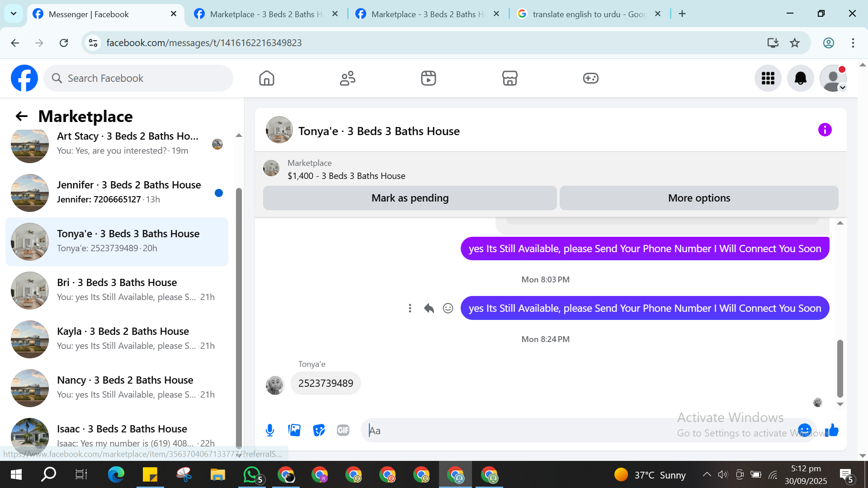The width and height of the screenshot is (868, 488).
Task: View site information icon in address bar
Action: click(93, 43)
